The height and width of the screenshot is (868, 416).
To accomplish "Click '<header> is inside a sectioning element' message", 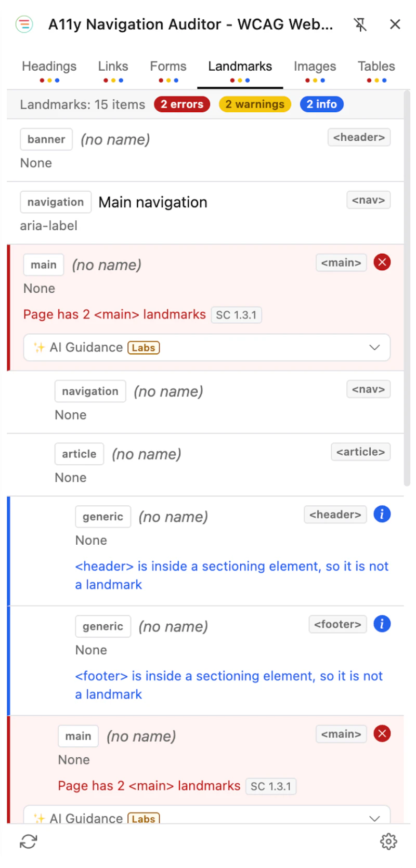I will tap(231, 575).
